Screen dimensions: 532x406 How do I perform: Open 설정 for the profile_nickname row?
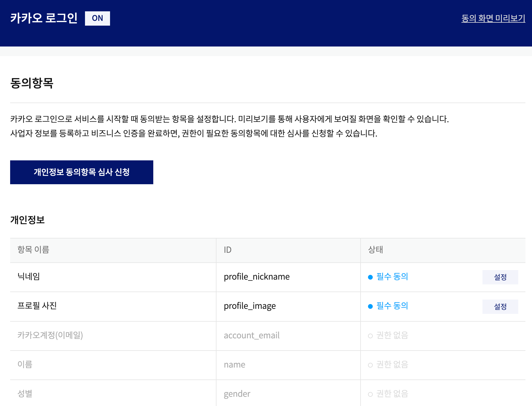pyautogui.click(x=500, y=277)
